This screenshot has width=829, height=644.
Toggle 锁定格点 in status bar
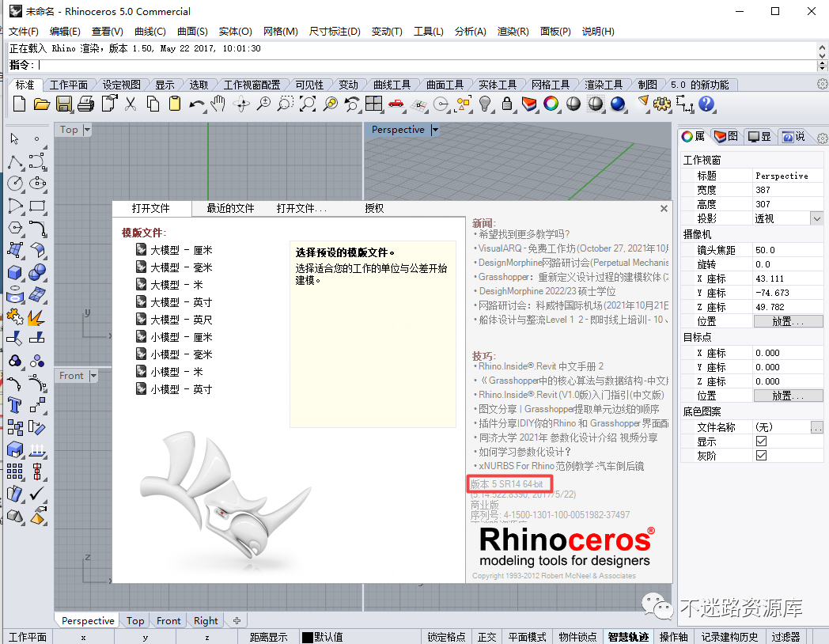tap(446, 637)
